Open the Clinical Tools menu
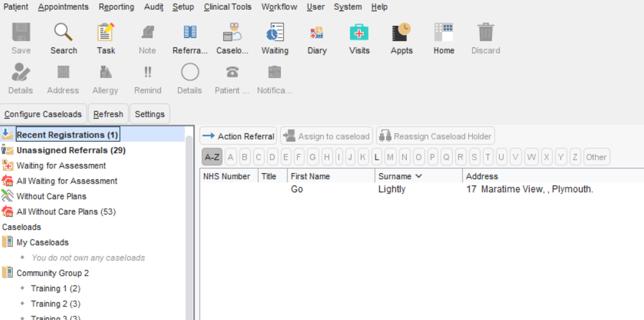 227,7
